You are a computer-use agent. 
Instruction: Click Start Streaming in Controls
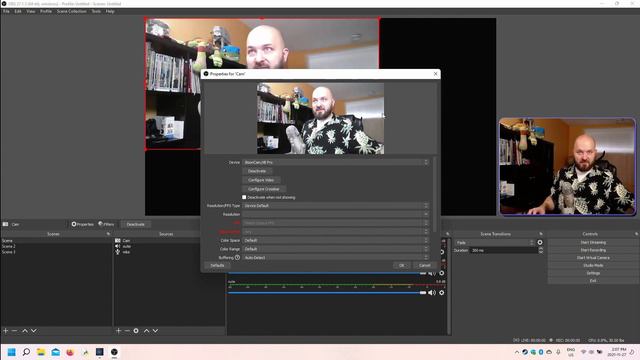click(x=593, y=242)
